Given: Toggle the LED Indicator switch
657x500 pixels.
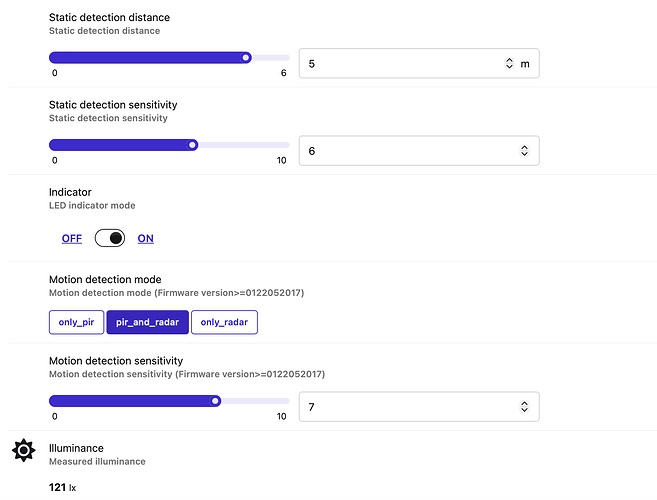Looking at the screenshot, I should 110,238.
